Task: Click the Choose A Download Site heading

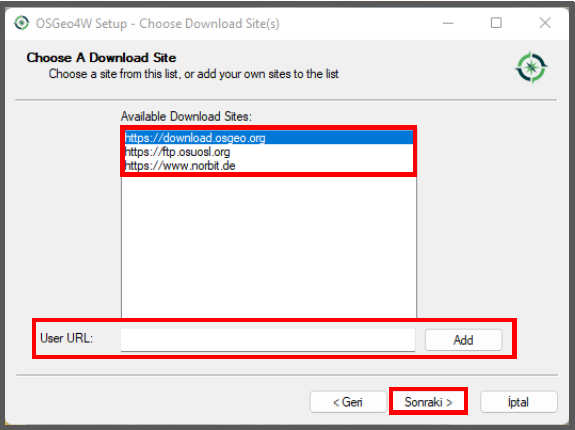Action: (101, 58)
